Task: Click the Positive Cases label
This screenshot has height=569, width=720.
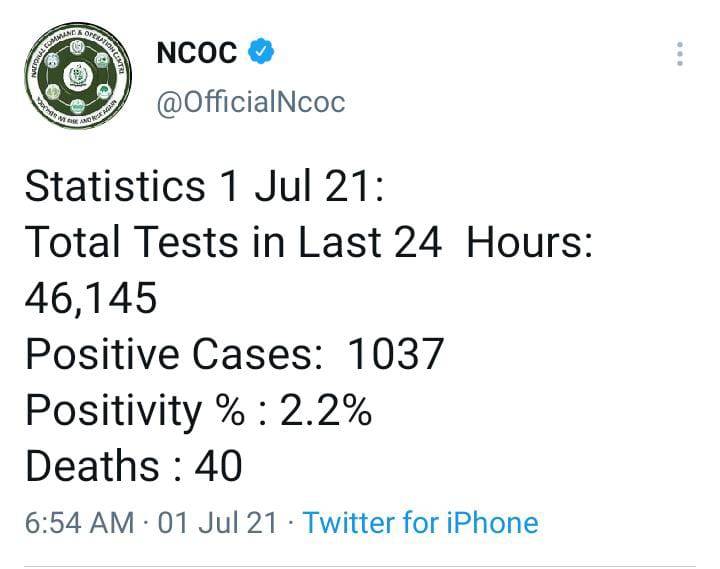Action: pyautogui.click(x=174, y=354)
